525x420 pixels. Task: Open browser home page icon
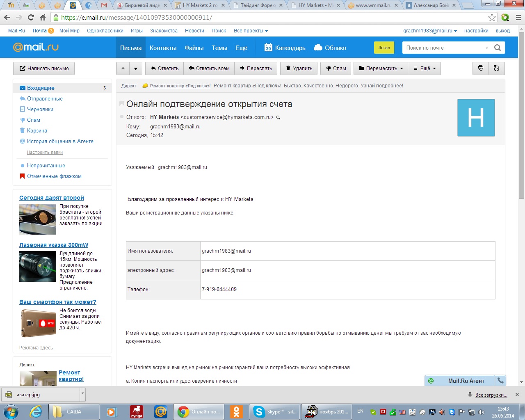(43, 17)
